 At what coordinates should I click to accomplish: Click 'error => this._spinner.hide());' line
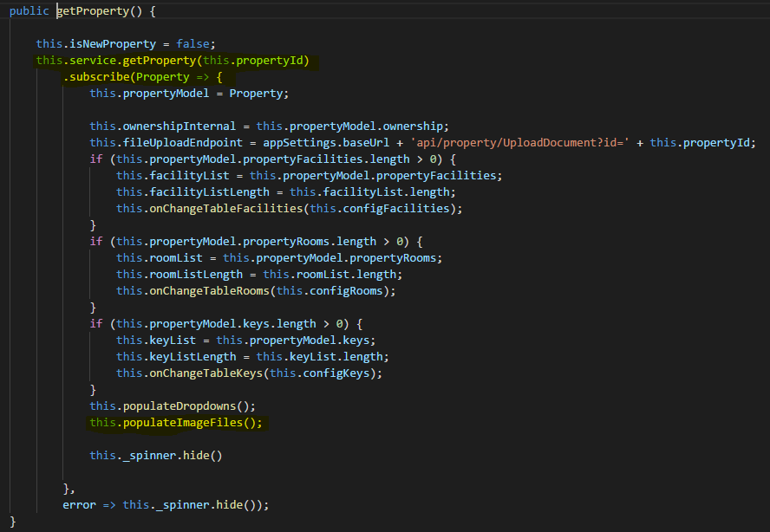click(166, 505)
